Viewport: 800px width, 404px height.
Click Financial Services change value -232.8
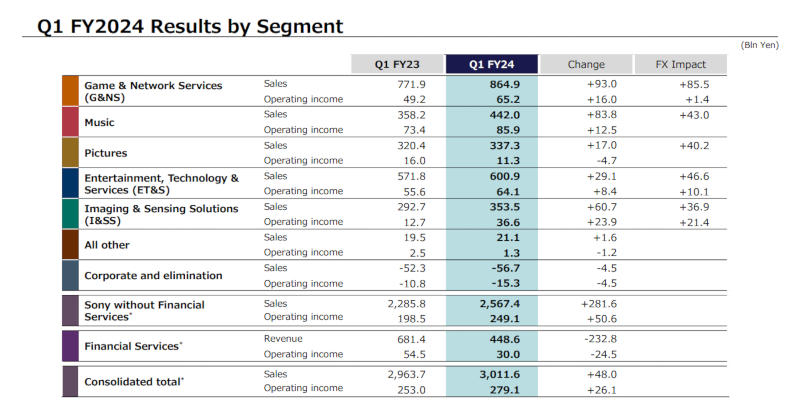(597, 339)
